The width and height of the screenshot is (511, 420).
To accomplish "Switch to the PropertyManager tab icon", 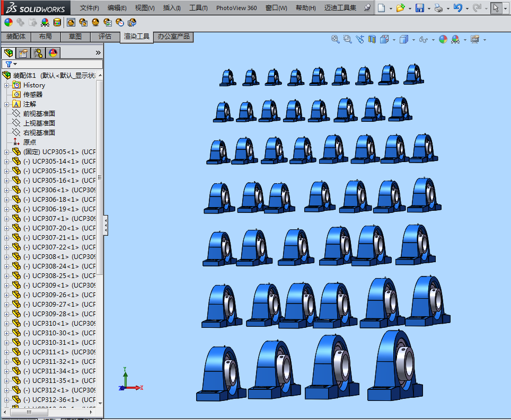I will (23, 53).
